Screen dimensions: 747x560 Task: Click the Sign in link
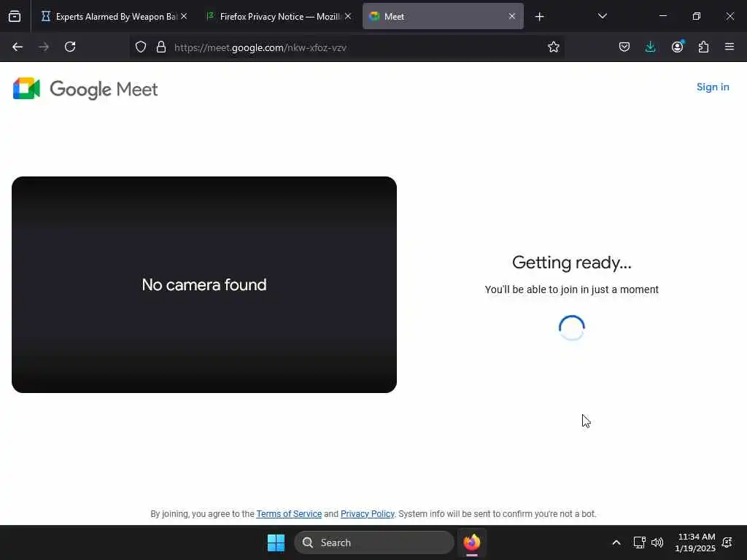coord(713,87)
